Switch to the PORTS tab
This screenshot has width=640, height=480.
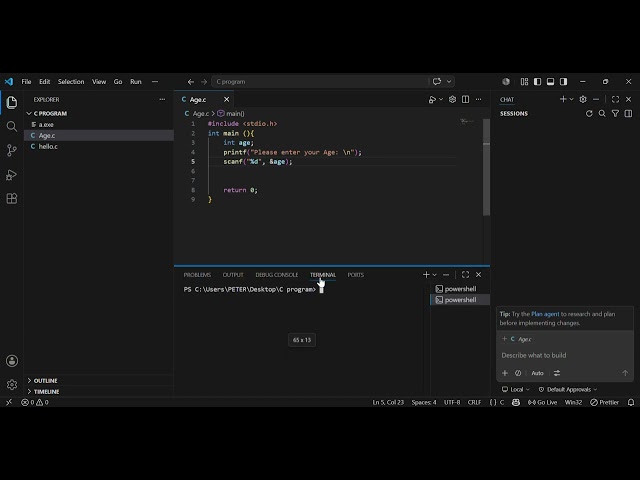pyautogui.click(x=356, y=275)
